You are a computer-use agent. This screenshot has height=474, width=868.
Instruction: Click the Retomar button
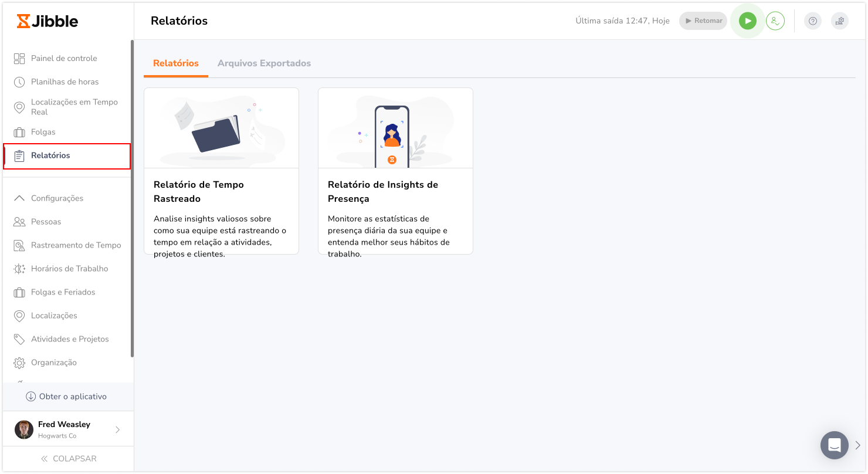coord(703,20)
